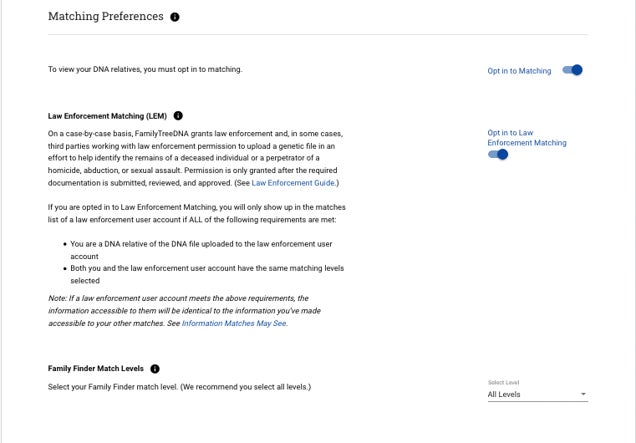Click the Opt in to Matching label

pos(519,71)
